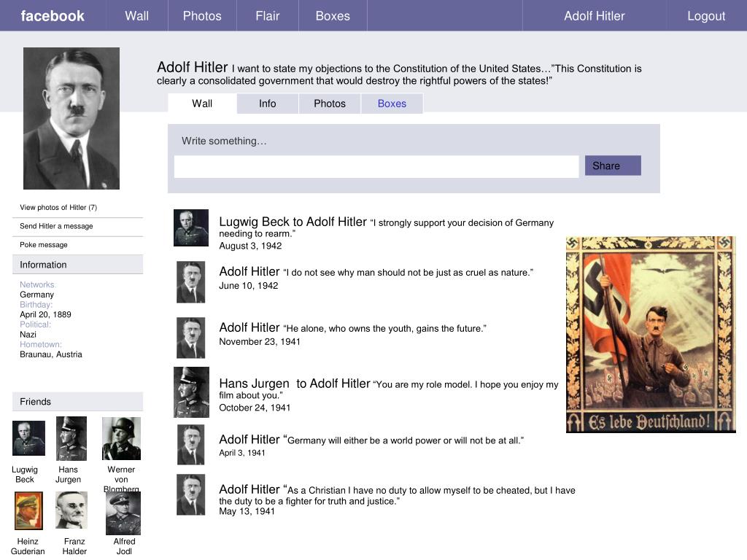Open Alfred Jodl's photo in Friends
Image resolution: width=747 pixels, height=560 pixels.
123,513
